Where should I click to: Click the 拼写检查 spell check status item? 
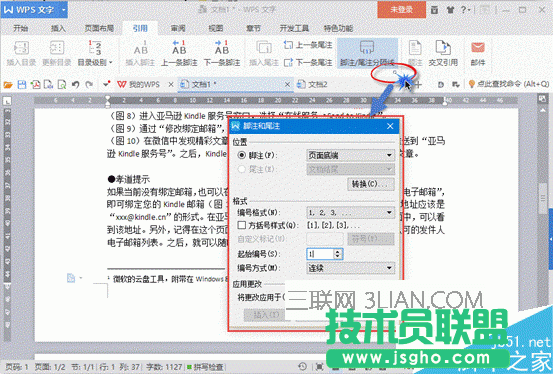point(205,367)
